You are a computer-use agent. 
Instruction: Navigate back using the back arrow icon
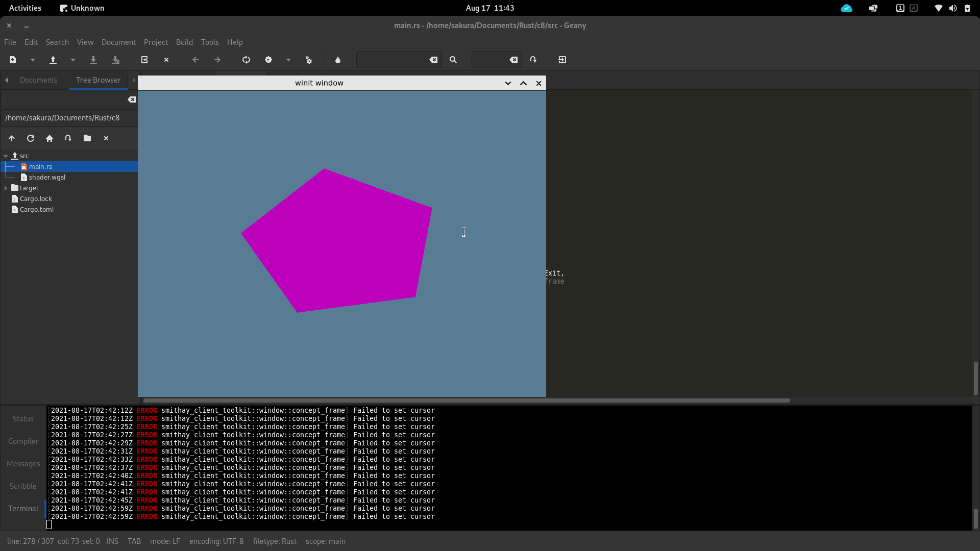point(195,60)
